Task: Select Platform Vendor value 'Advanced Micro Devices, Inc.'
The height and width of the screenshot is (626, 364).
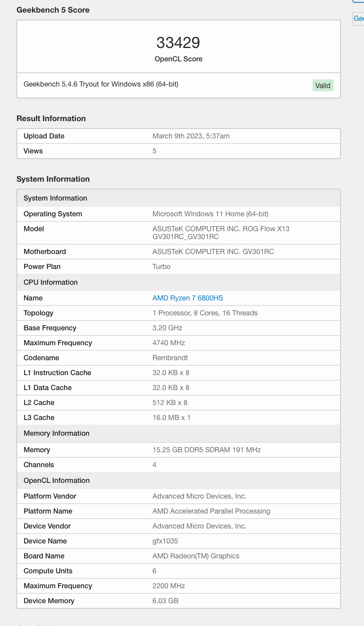Action: (x=199, y=496)
